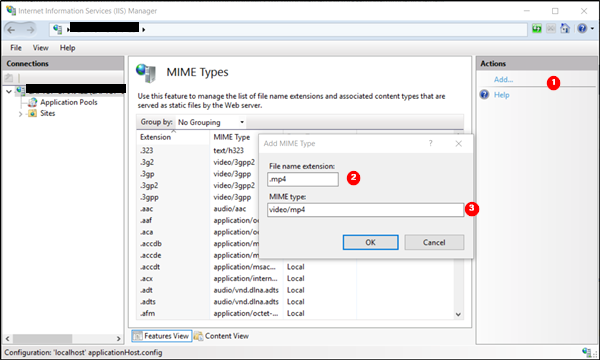Open the Group by No Grouping dropdown
The height and width of the screenshot is (360, 600).
(x=210, y=122)
